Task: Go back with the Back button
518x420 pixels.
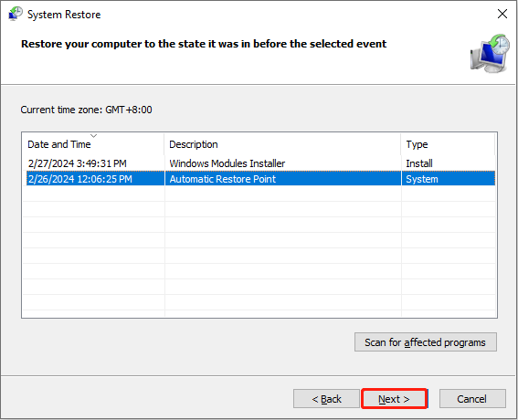Action: (x=326, y=399)
